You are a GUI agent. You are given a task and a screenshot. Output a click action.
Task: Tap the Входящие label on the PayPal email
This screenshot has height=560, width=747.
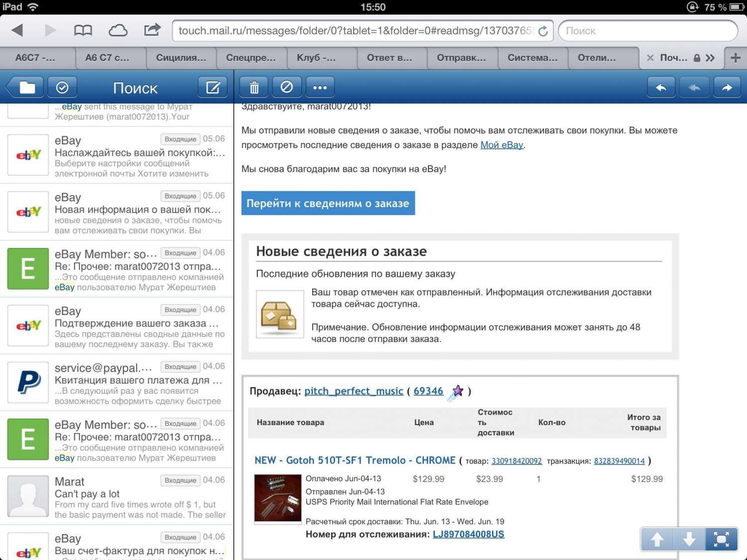180,367
